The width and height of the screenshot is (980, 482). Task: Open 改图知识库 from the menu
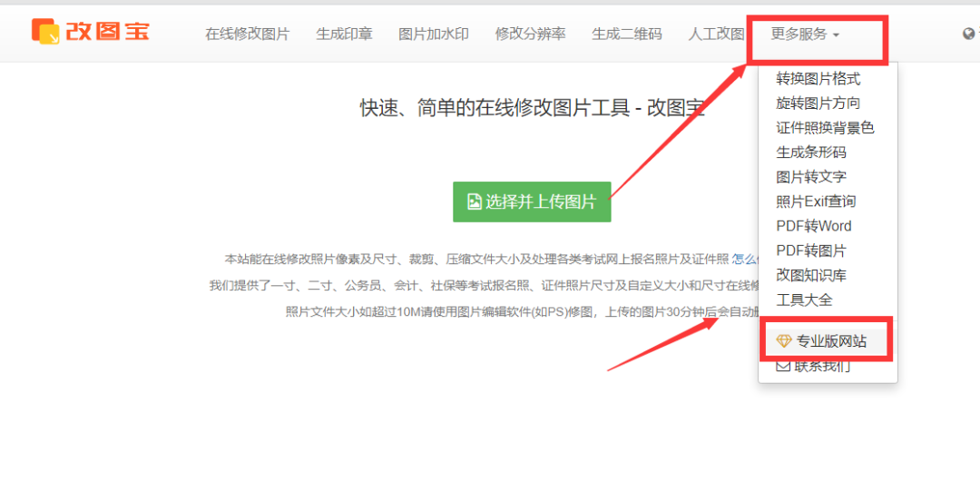click(811, 275)
